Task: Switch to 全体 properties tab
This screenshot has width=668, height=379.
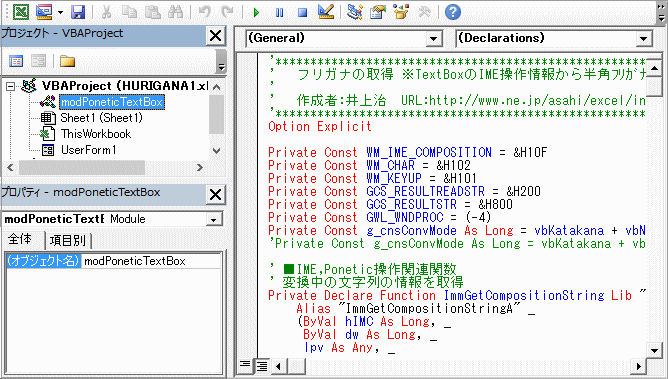Action: (x=20, y=240)
